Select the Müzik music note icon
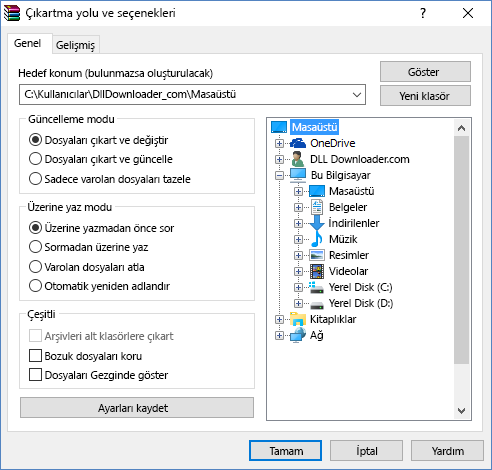 coord(317,239)
